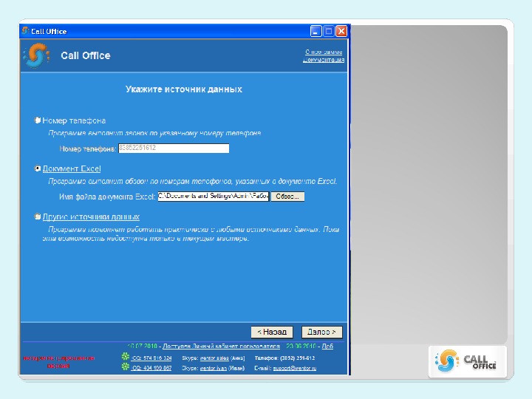The height and width of the screenshot is (399, 532).
Task: Click the ICQ flower icon for 404 109 667
Action: point(126,366)
